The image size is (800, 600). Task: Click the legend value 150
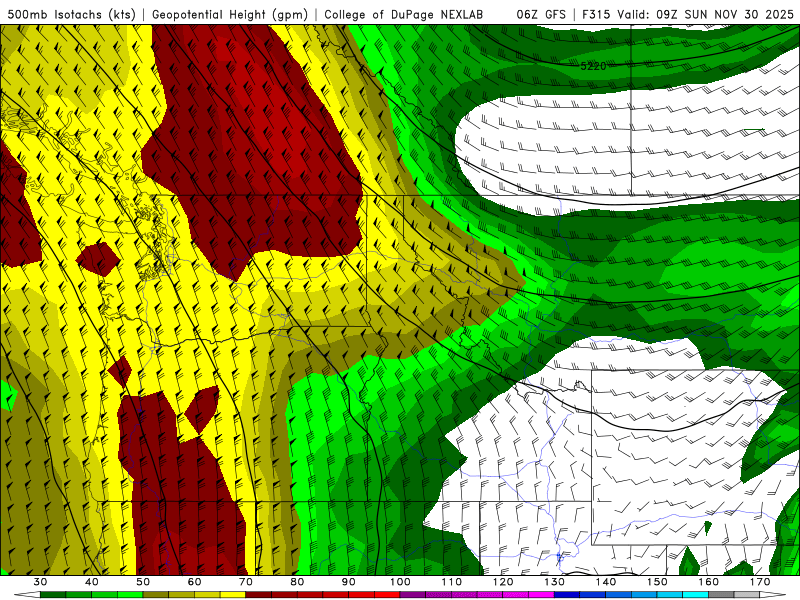657,582
